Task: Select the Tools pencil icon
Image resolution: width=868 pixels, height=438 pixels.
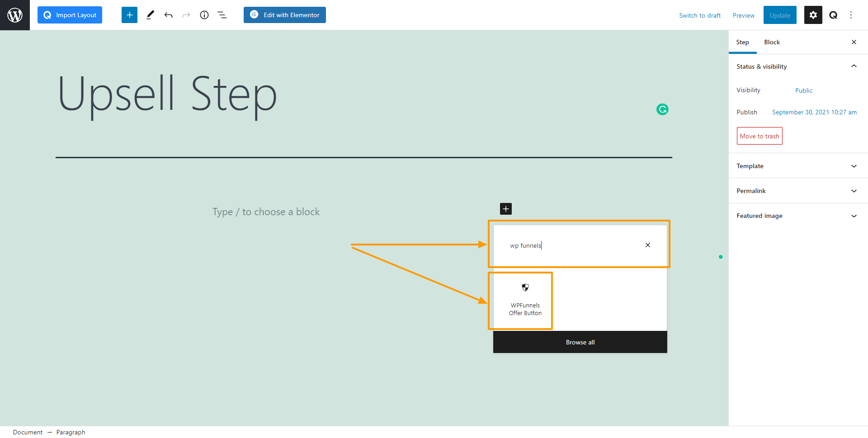Action: pos(150,15)
